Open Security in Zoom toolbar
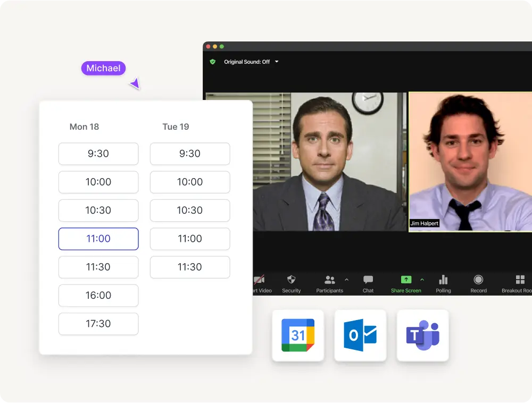 tap(291, 284)
